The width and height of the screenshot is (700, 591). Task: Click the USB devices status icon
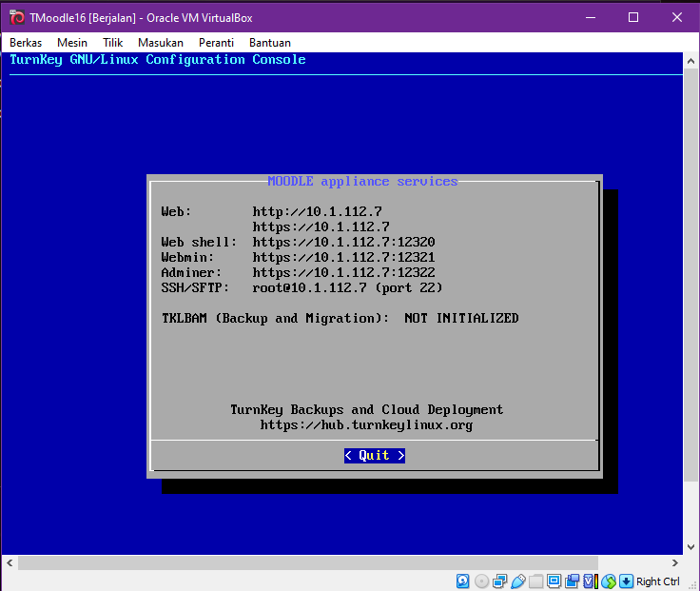[x=517, y=581]
